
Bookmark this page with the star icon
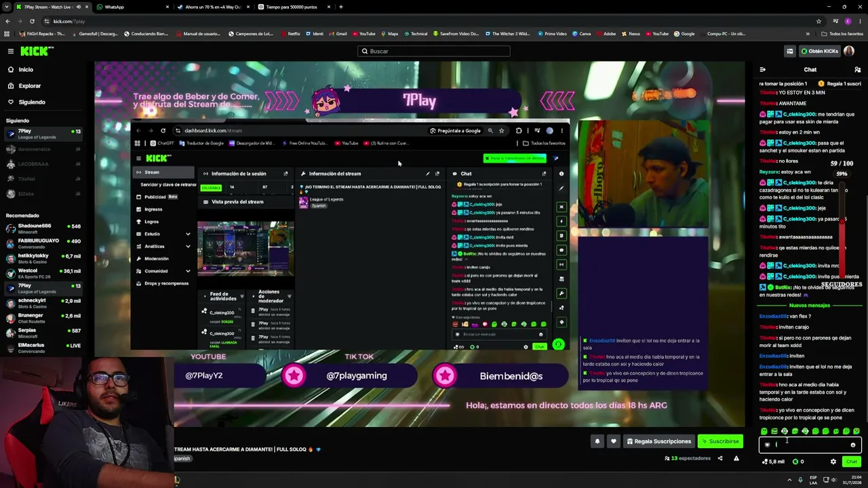[x=818, y=21]
